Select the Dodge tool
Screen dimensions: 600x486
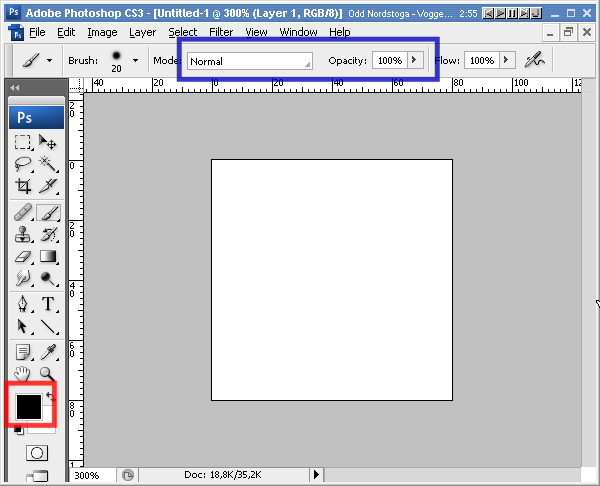pyautogui.click(x=48, y=278)
